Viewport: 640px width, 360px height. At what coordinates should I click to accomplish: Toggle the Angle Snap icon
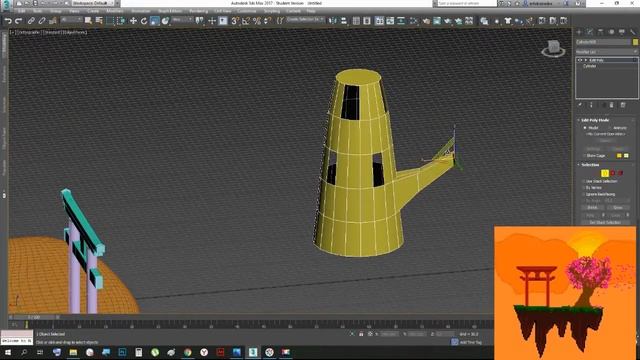click(246, 20)
